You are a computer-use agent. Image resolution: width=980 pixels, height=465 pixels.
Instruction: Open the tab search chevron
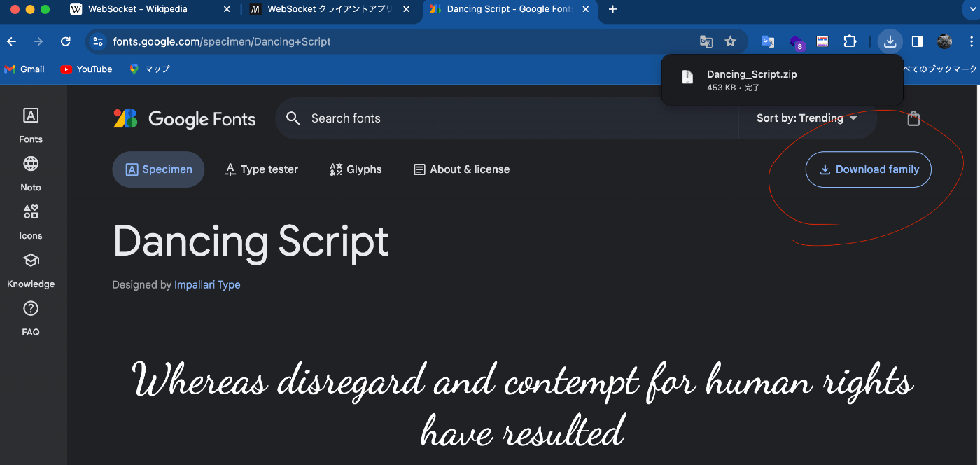[972, 9]
